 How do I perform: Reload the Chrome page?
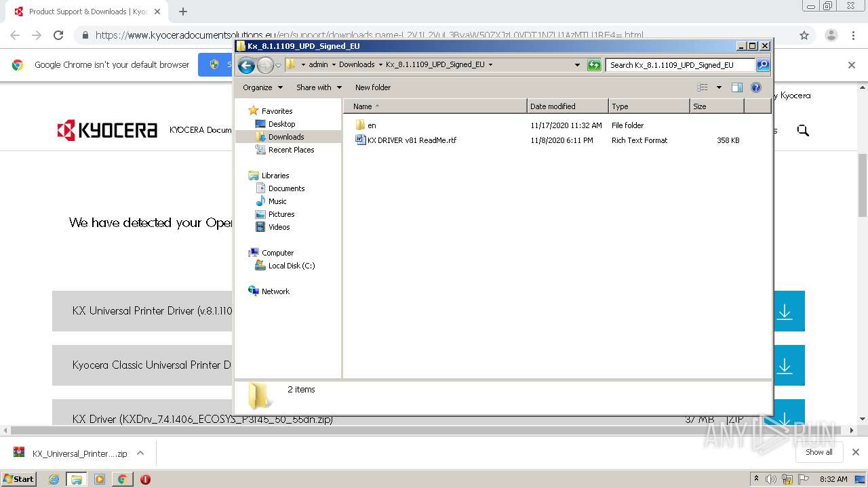[x=58, y=35]
